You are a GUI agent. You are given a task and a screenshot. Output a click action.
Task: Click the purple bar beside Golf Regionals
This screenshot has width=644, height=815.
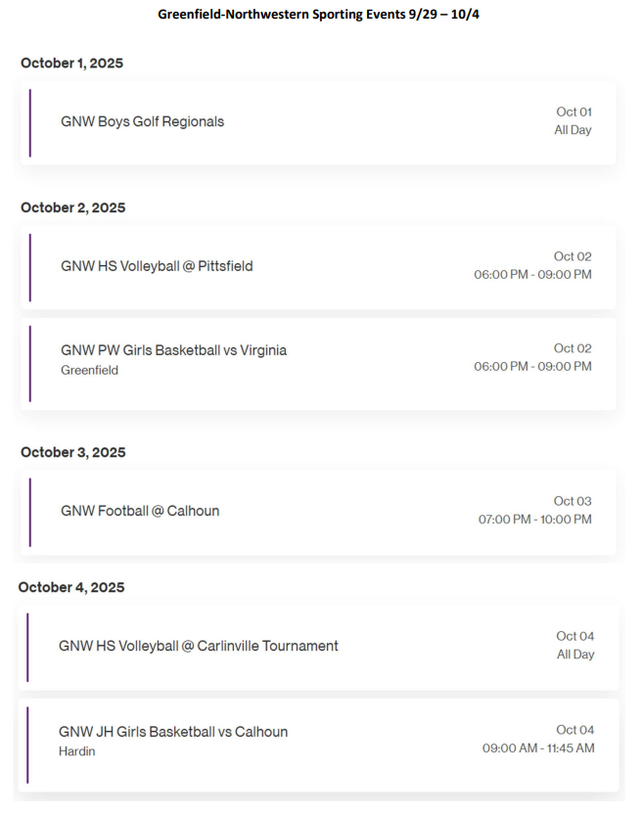[x=30, y=122]
